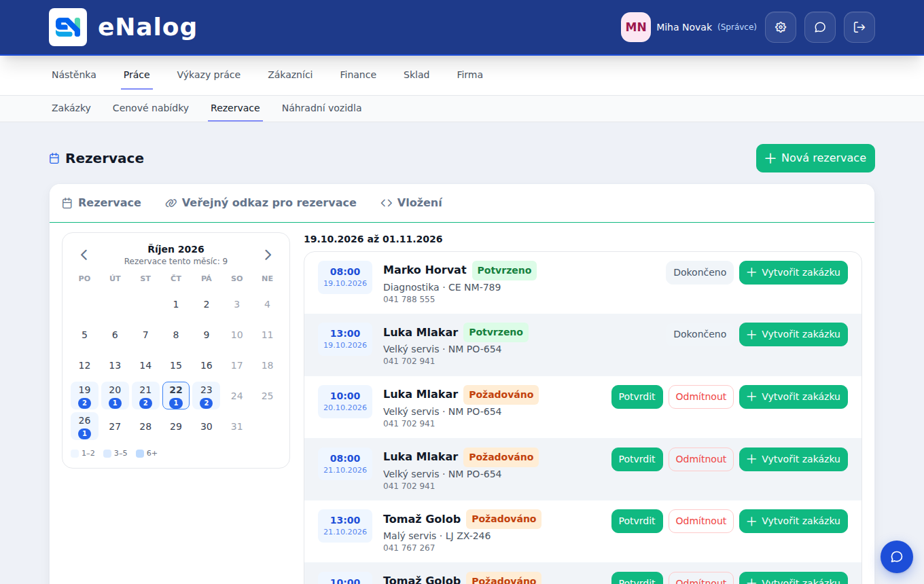The image size is (924, 584).
Task: Go to previous month in calendar
Action: tap(84, 255)
